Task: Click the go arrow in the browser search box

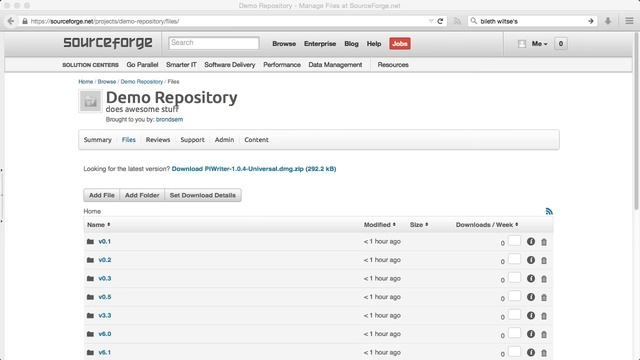Action: pos(590,21)
